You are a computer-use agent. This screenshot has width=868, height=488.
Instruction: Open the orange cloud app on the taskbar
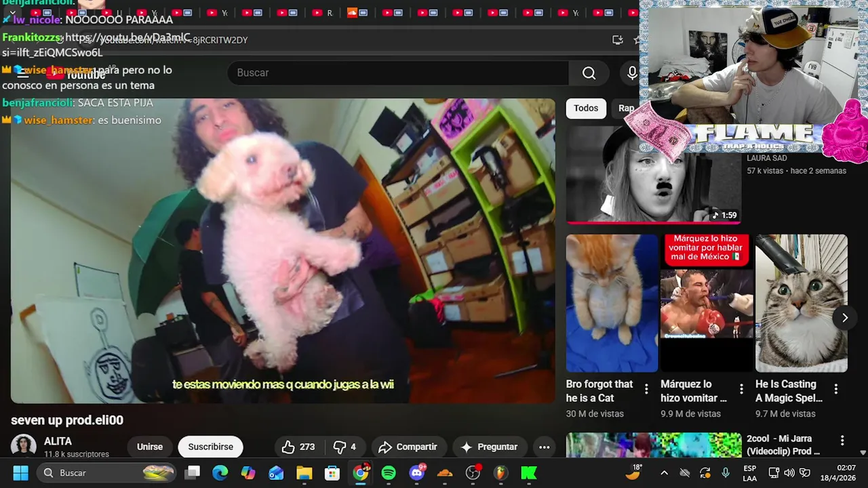pyautogui.click(x=445, y=472)
